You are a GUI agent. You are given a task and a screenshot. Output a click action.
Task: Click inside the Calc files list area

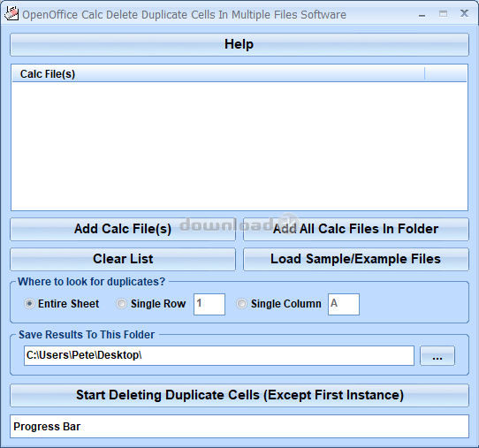click(x=239, y=146)
